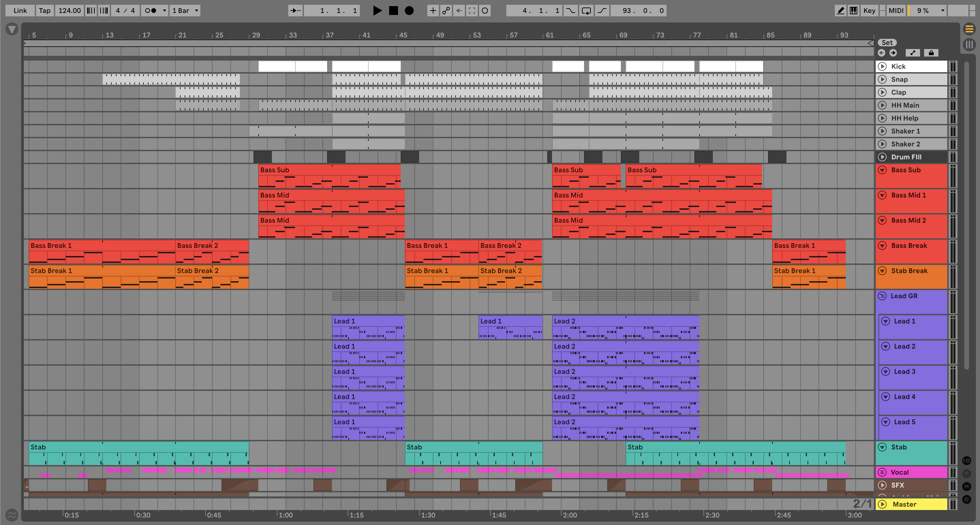Open the Key map mode

(x=869, y=11)
